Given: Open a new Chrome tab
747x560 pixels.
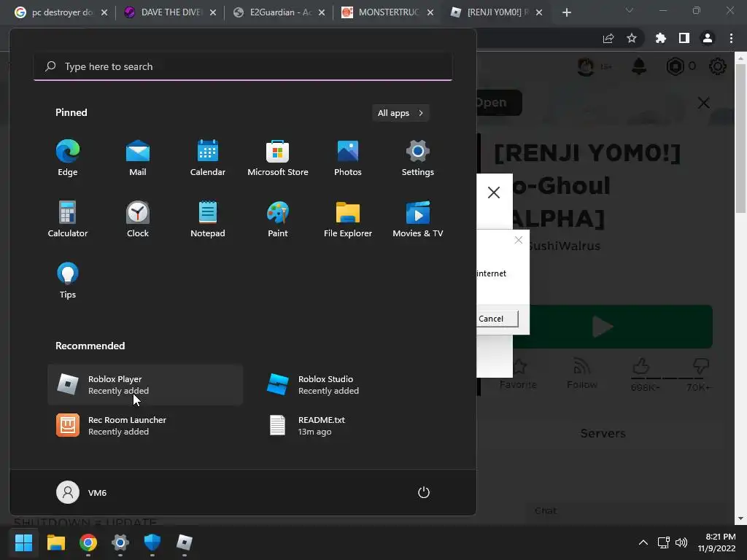Looking at the screenshot, I should pyautogui.click(x=566, y=12).
